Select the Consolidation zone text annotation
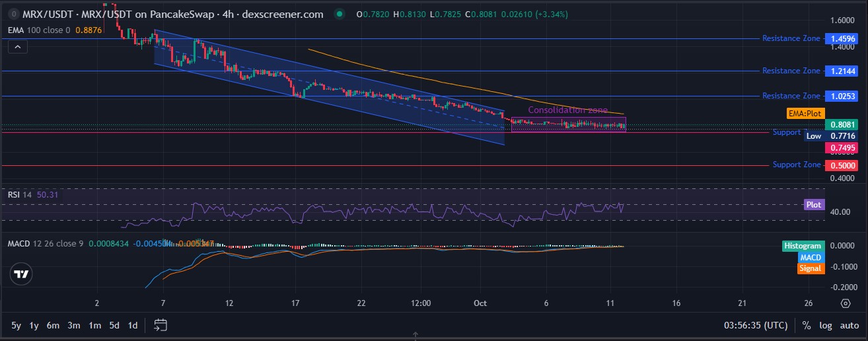The image size is (868, 341). click(x=567, y=110)
